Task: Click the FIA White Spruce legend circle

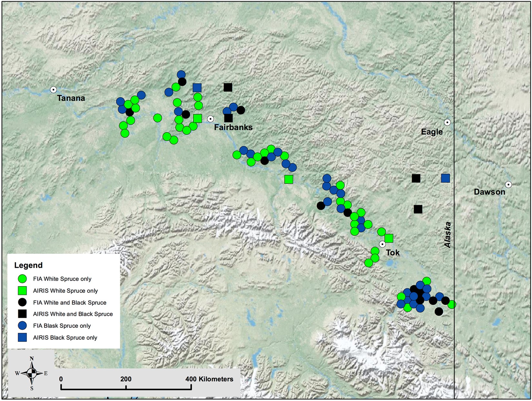Action: 22,279
